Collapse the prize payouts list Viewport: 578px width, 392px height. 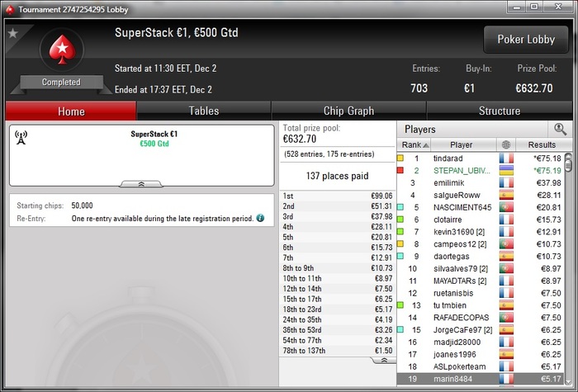pos(384,360)
